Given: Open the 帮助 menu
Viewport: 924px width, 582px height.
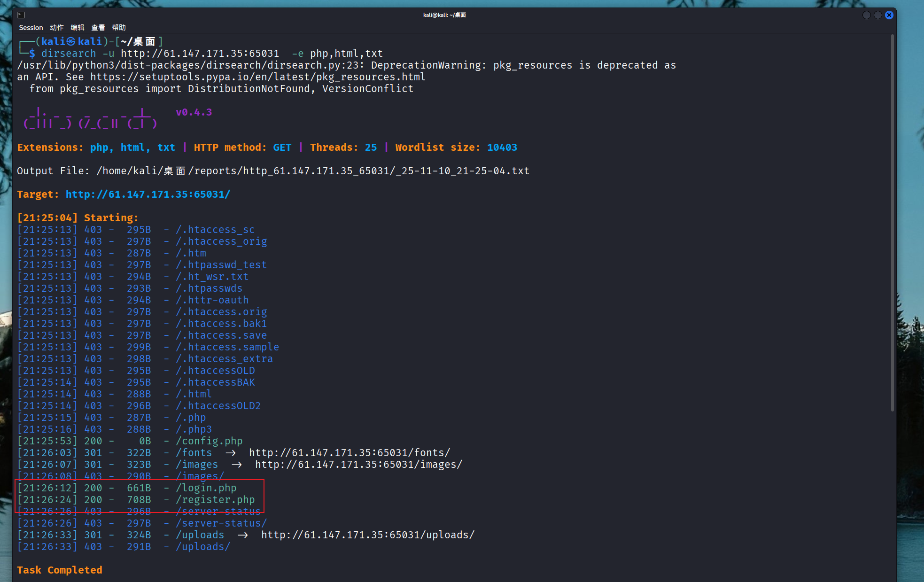Looking at the screenshot, I should (x=118, y=28).
